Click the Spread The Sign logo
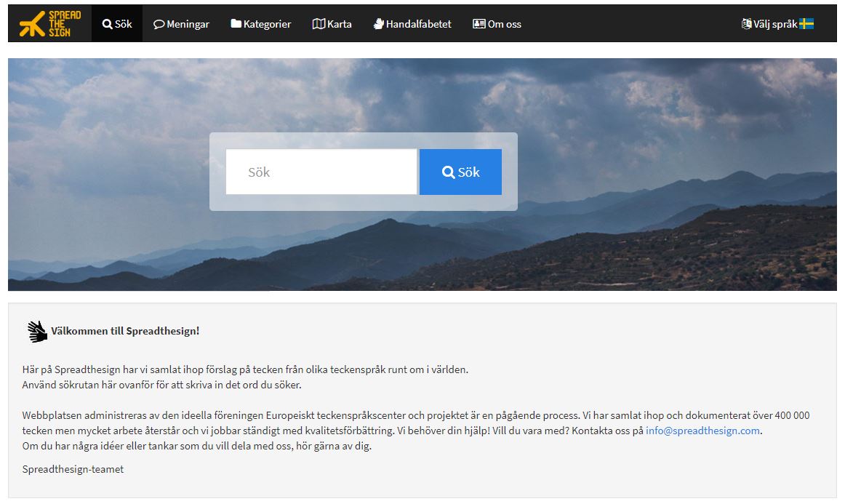This screenshot has width=845, height=504. (x=50, y=24)
